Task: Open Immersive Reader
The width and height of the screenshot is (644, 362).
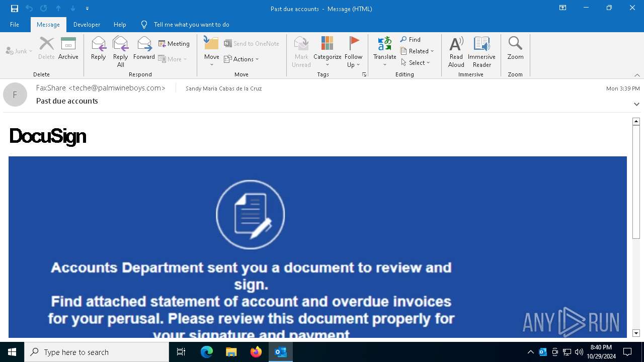Action: tap(482, 52)
